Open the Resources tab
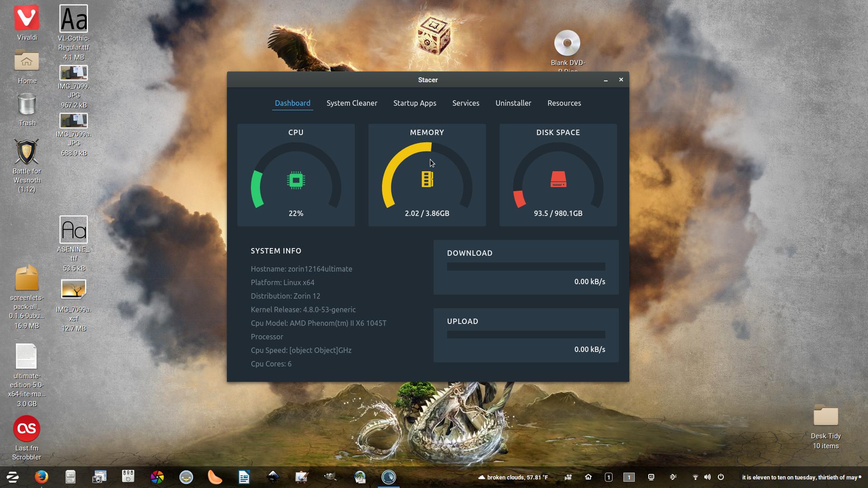The image size is (868, 488). click(x=564, y=103)
